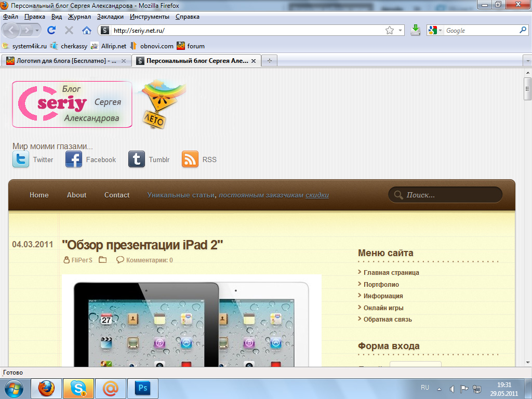
Task: Click the volume speaker tray icon
Action: coord(451,389)
